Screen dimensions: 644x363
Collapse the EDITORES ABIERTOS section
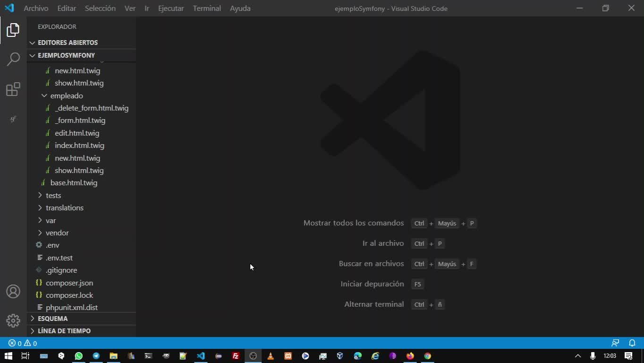pyautogui.click(x=81, y=43)
